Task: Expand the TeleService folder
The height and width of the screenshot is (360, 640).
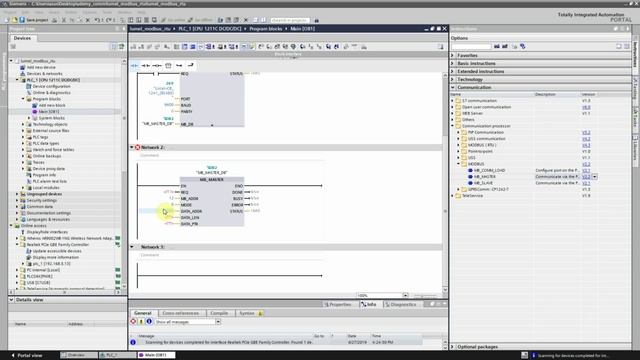Action: [x=453, y=196]
